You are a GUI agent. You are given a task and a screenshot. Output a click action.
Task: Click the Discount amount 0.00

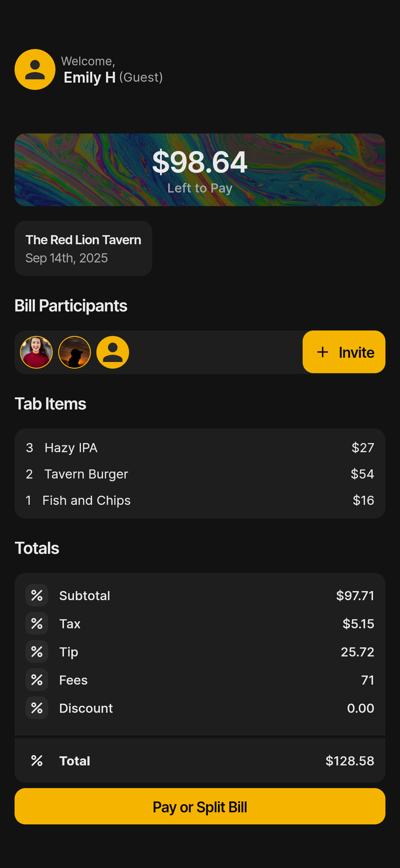[360, 708]
